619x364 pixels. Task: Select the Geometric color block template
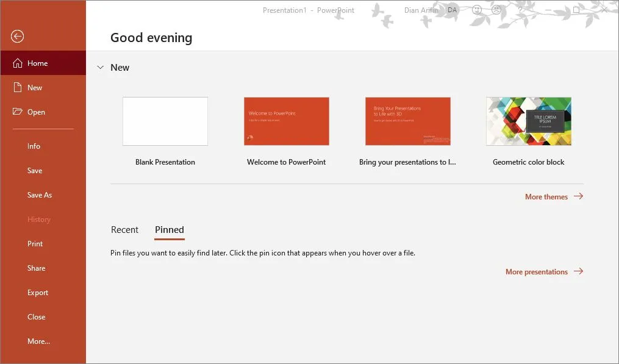tap(528, 121)
